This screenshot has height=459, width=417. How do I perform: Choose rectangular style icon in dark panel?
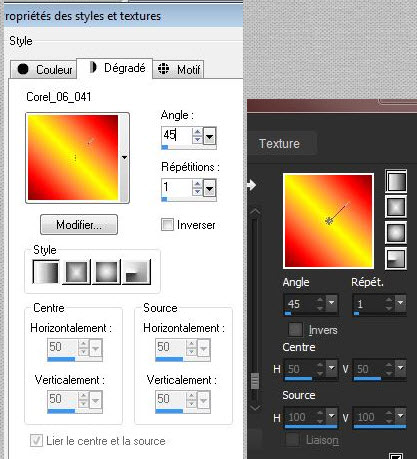(396, 207)
